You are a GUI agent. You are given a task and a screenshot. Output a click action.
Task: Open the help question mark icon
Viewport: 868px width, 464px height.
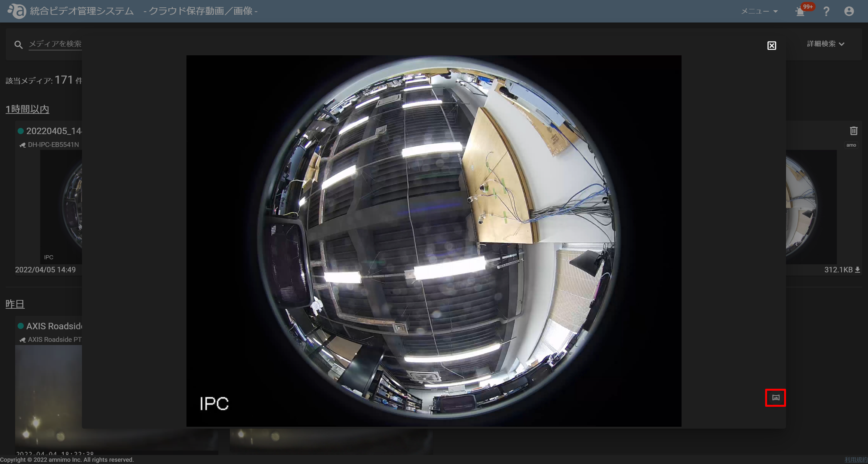[x=826, y=12]
